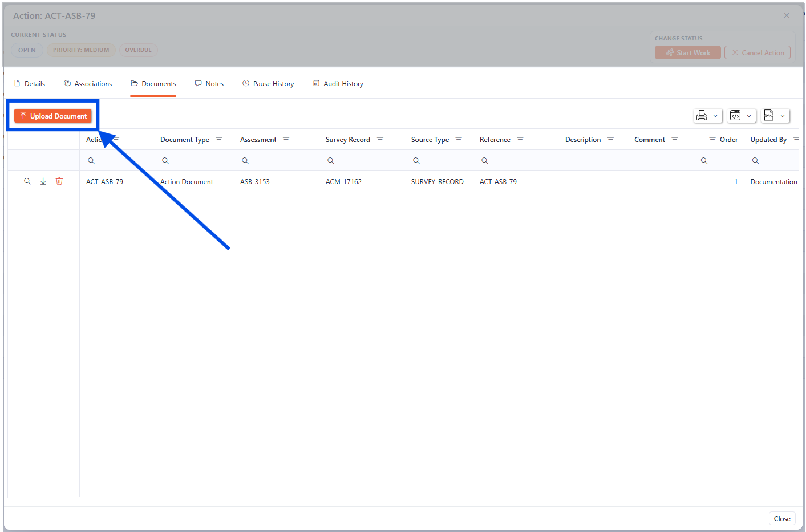Select the Pause History tab
The width and height of the screenshot is (806, 532).
268,83
